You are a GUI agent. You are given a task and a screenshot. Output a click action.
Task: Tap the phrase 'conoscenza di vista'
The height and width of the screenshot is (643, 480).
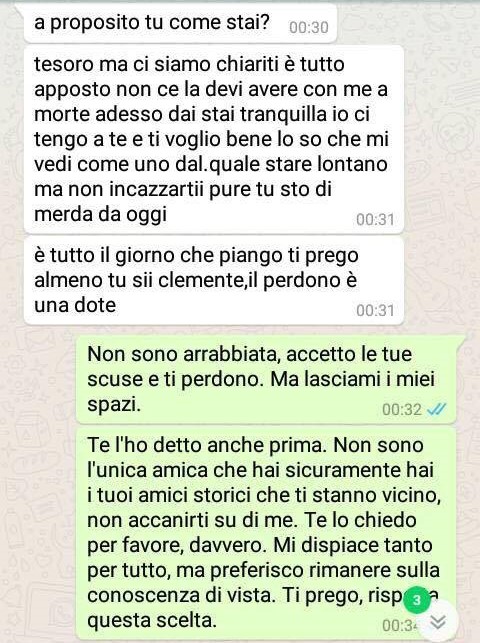180,595
